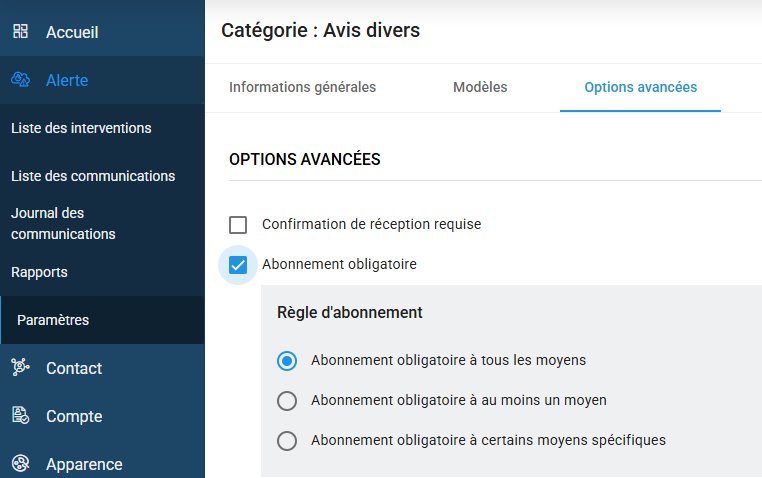Go to Journal des communications
The image size is (762, 478).
point(63,224)
